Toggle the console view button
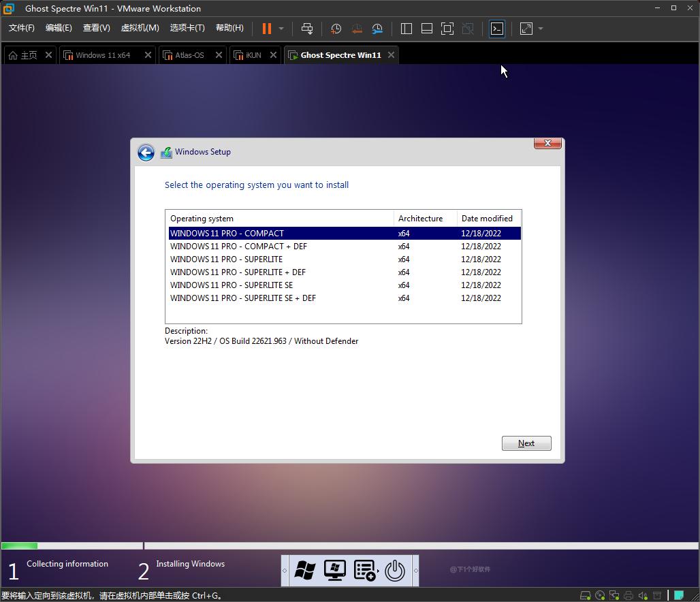The height and width of the screenshot is (602, 700). click(x=496, y=29)
